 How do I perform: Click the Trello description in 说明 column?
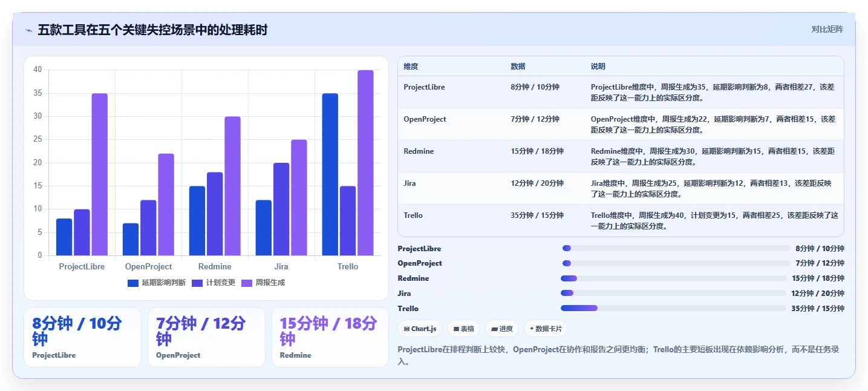[714, 221]
